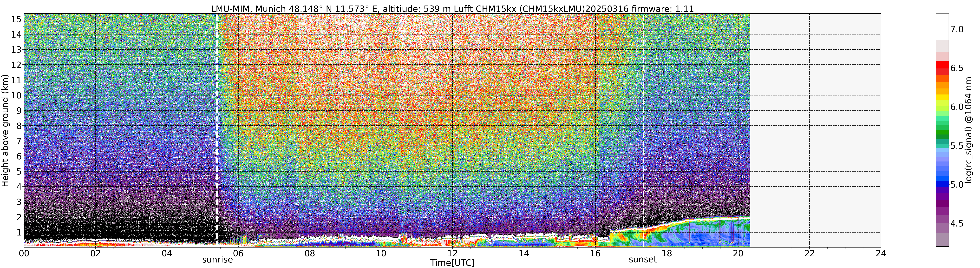Select the "sunrise" label below the time axis

pos(217,260)
